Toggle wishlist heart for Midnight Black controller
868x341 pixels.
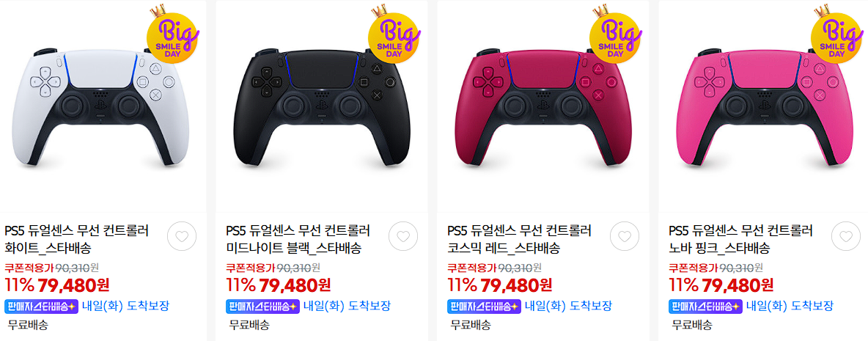pos(403,236)
